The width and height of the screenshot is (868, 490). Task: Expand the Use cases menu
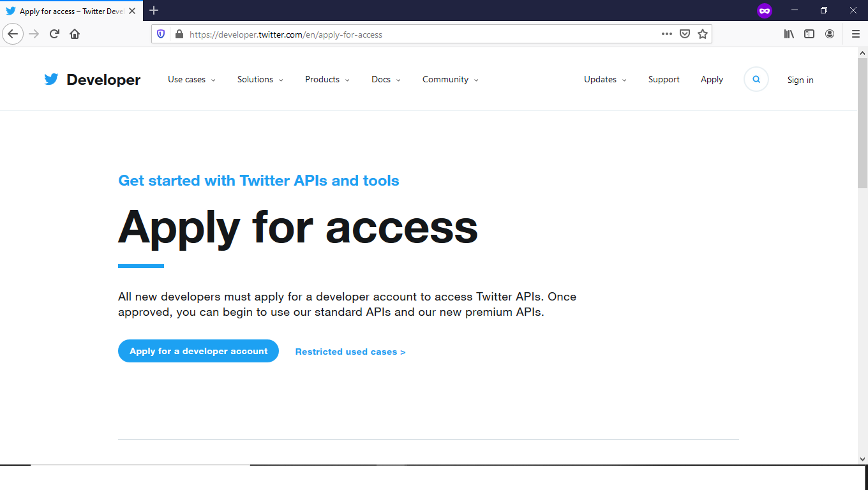click(191, 80)
